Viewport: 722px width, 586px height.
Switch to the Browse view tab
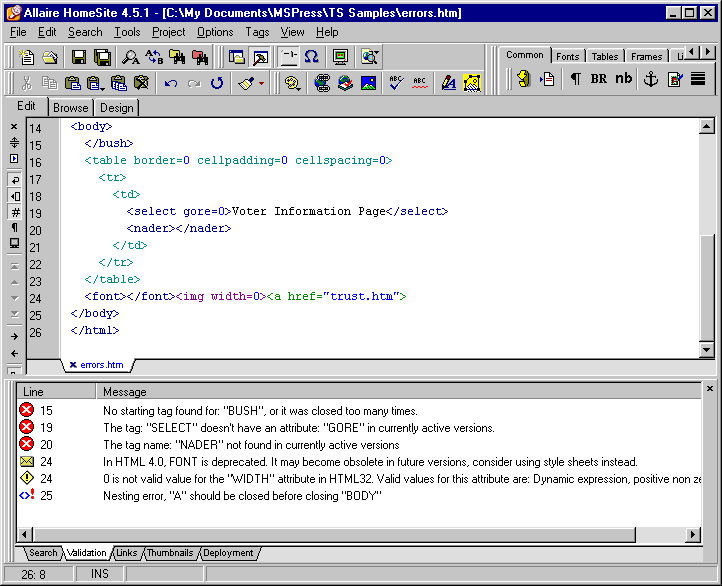coord(70,108)
